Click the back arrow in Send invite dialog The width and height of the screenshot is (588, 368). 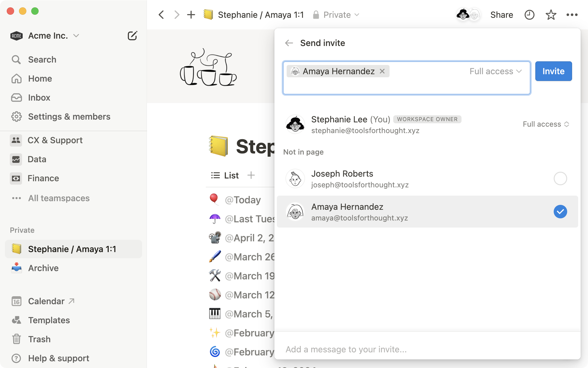289,42
